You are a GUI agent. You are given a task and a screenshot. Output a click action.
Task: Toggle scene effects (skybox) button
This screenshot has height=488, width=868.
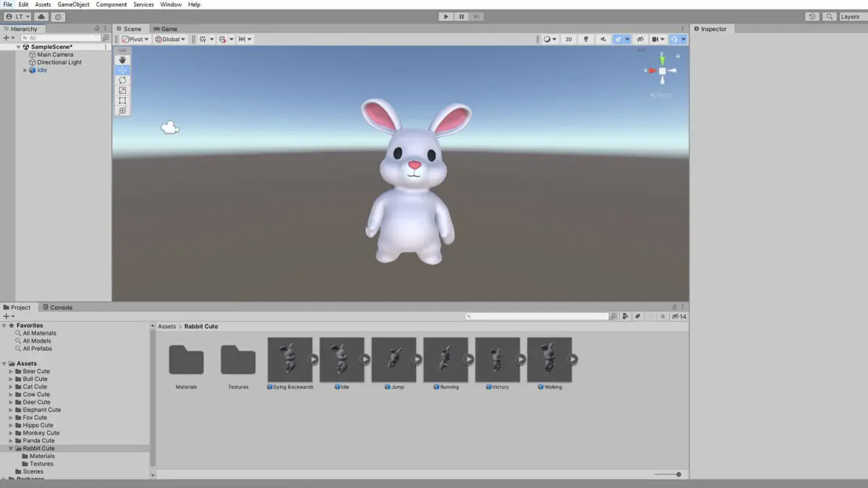pyautogui.click(x=618, y=39)
